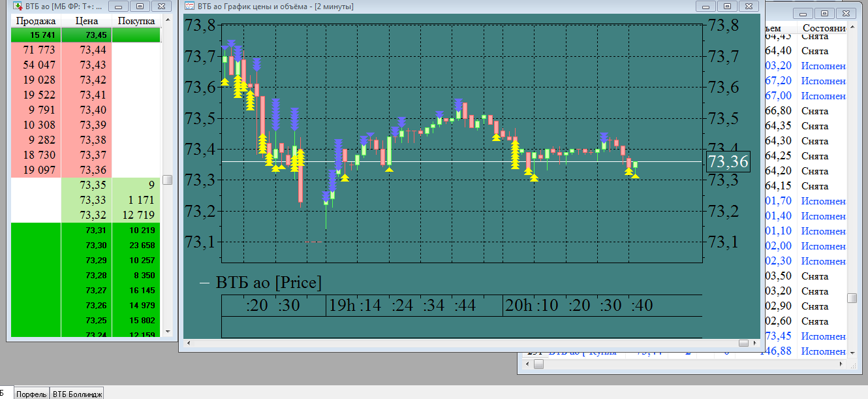Image resolution: width=868 pixels, height=399 pixels.
Task: Click the order book scrollbar up arrow
Action: click(x=168, y=20)
